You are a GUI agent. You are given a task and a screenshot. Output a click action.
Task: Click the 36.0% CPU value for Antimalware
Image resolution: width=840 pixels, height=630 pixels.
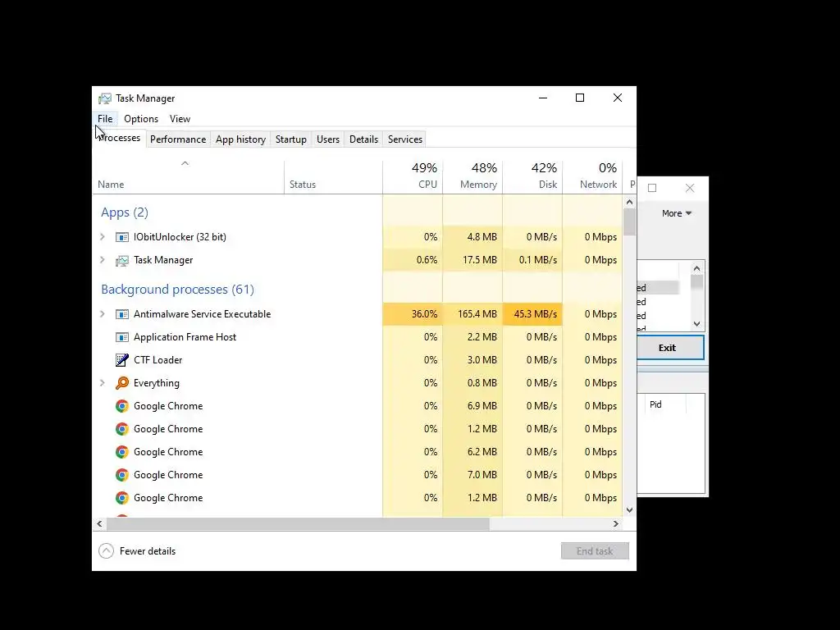tap(424, 314)
